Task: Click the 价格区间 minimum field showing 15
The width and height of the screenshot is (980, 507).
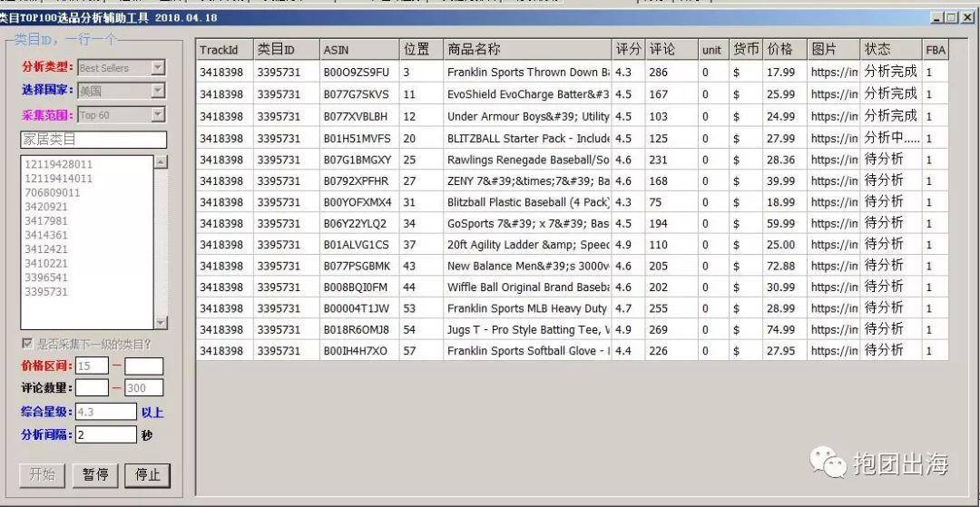Action: coord(92,366)
